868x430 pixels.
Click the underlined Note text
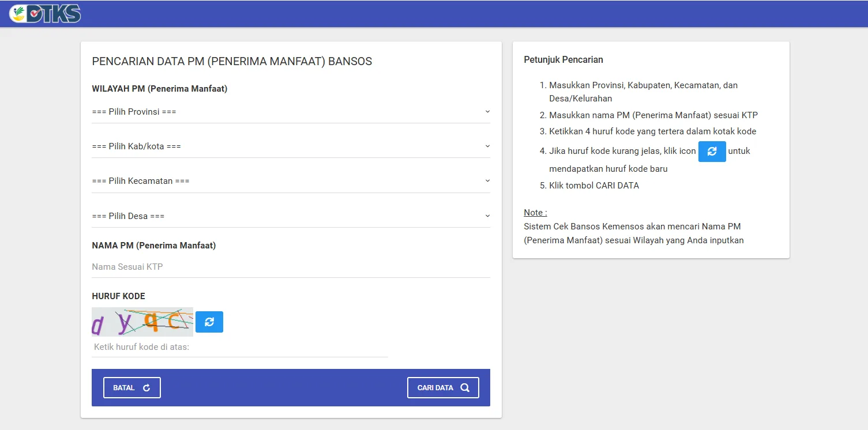tap(535, 213)
